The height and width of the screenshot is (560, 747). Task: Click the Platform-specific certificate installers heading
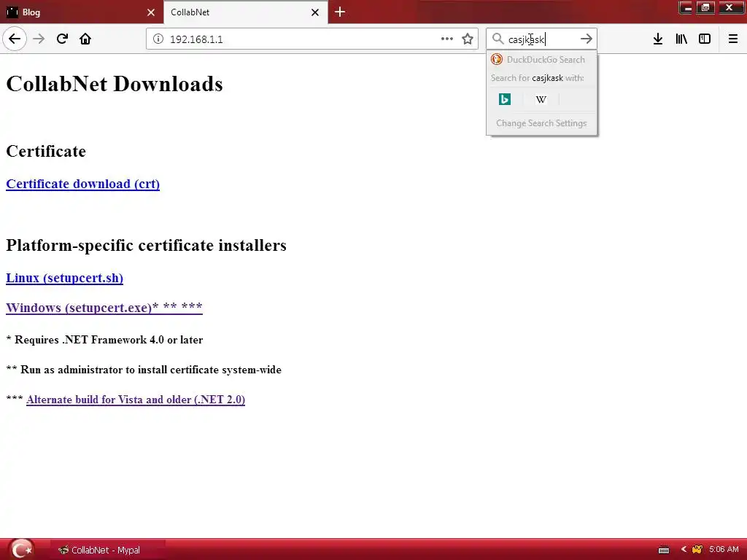(146, 245)
